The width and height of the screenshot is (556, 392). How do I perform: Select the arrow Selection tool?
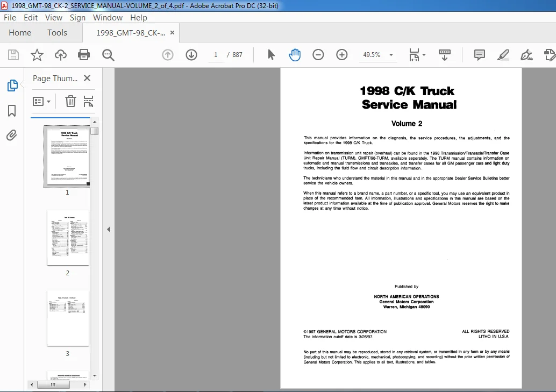click(271, 55)
